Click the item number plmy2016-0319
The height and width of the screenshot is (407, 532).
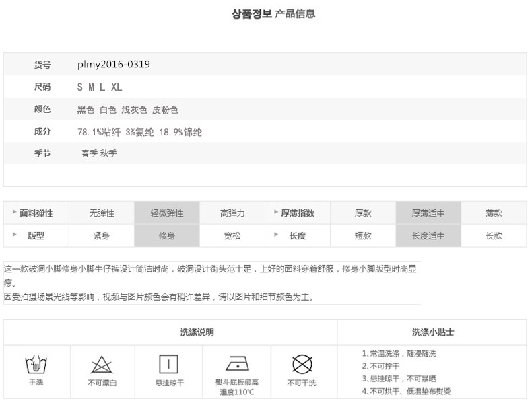click(114, 65)
